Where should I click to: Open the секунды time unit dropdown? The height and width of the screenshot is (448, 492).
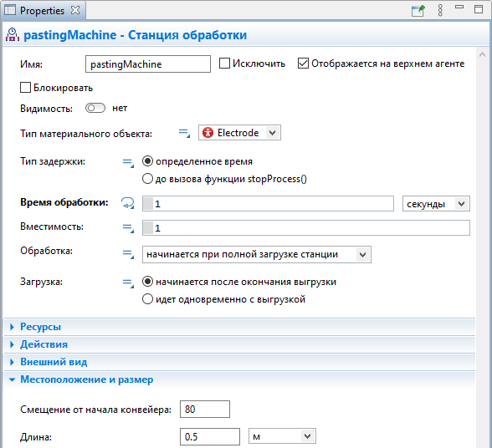[436, 204]
